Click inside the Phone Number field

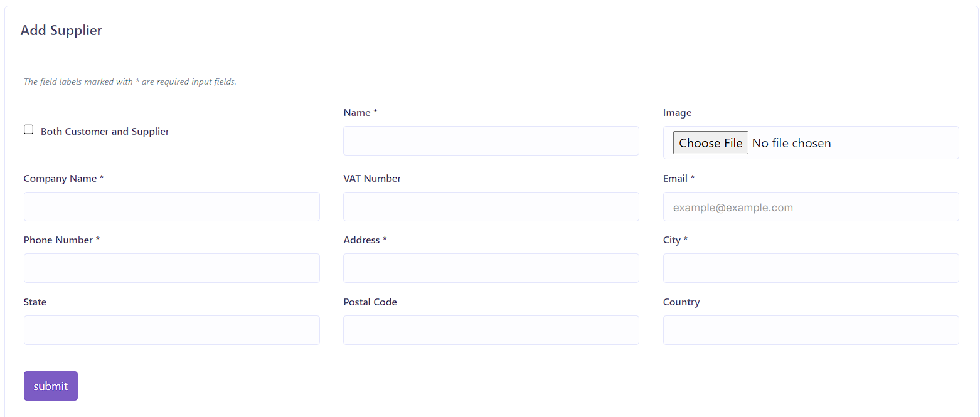pyautogui.click(x=172, y=268)
